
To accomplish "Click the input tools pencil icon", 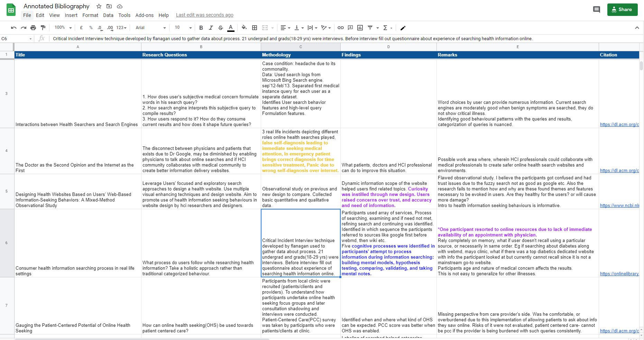I will coord(403,28).
